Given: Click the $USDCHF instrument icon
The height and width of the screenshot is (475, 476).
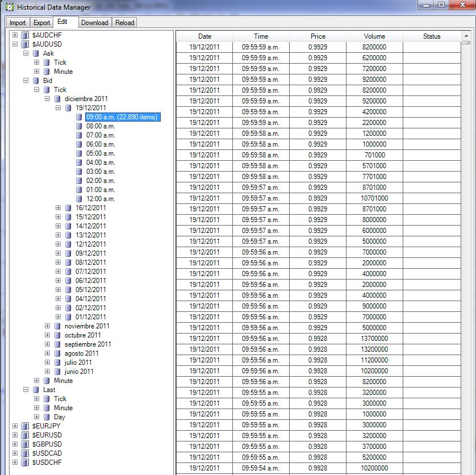Looking at the screenshot, I should pyautogui.click(x=25, y=463).
